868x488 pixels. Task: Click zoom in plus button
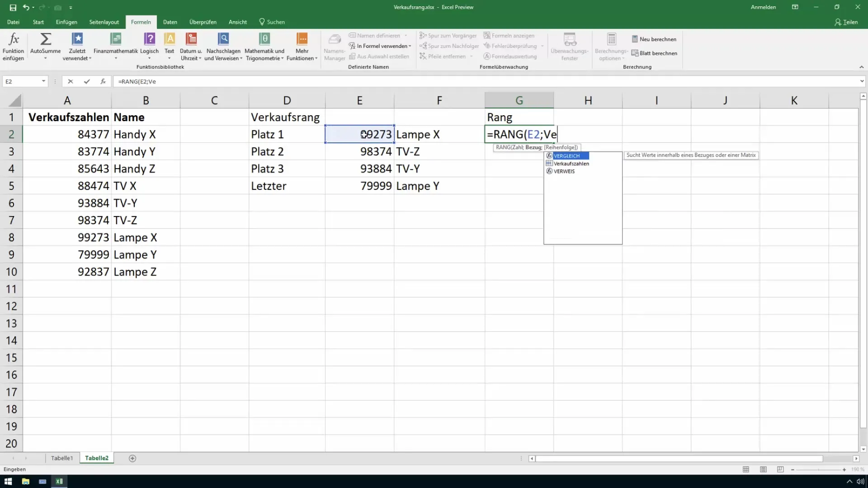coord(844,470)
